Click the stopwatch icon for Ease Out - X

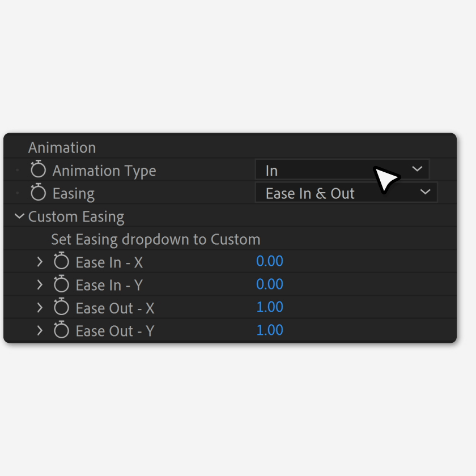click(61, 308)
